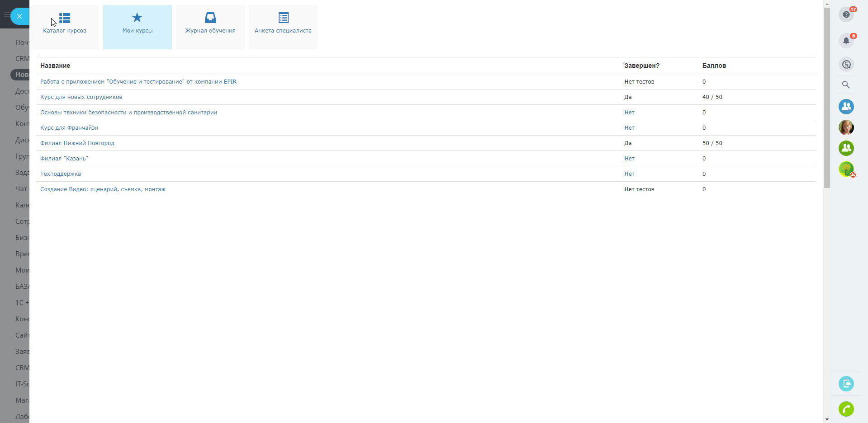The height and width of the screenshot is (423, 868).
Task: Click the "Нет" link in the Основы техники безопасности row
Action: (630, 113)
